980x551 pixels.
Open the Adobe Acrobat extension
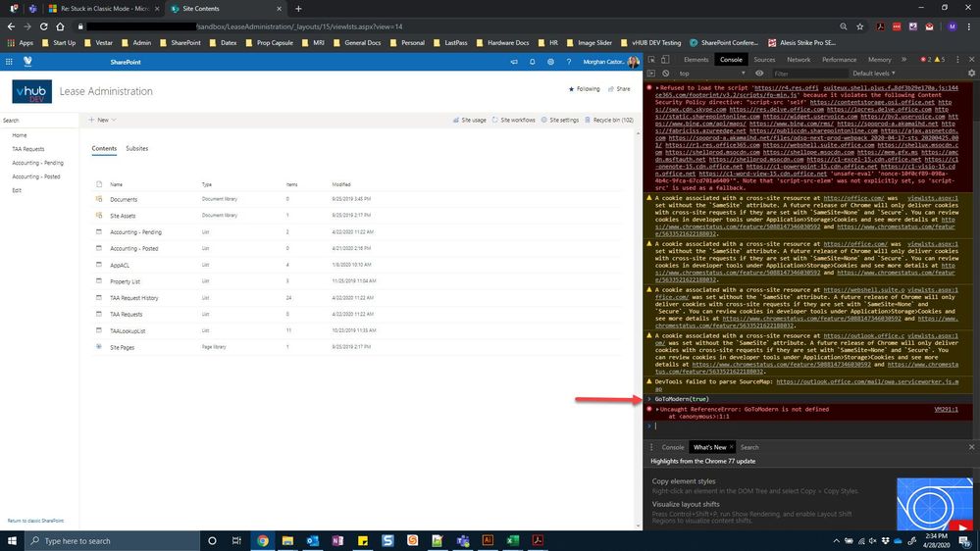point(880,26)
